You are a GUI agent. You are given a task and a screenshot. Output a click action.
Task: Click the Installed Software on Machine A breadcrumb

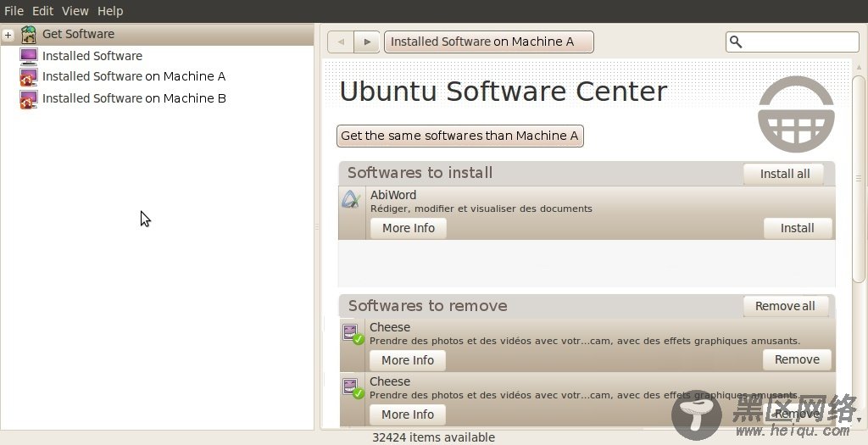point(489,42)
